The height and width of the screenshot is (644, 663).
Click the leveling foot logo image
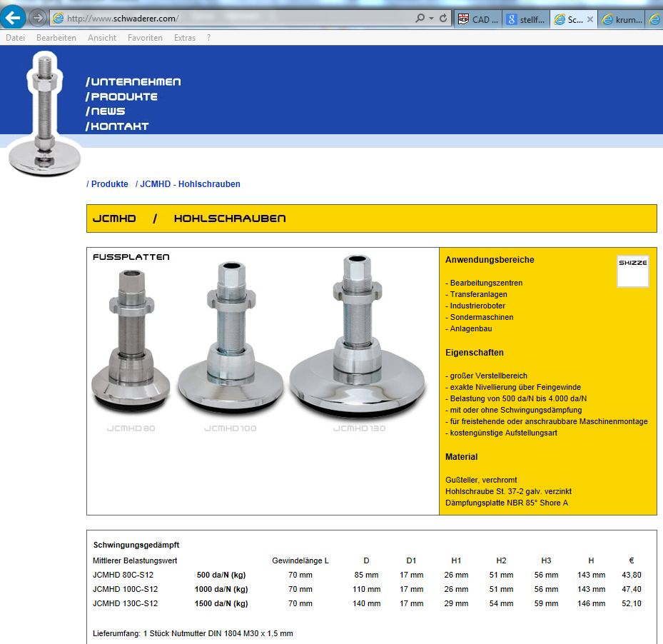tap(44, 114)
